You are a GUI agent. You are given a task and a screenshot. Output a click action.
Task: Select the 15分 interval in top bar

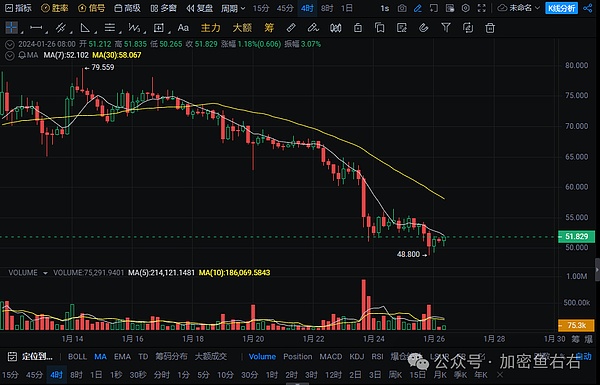click(261, 8)
